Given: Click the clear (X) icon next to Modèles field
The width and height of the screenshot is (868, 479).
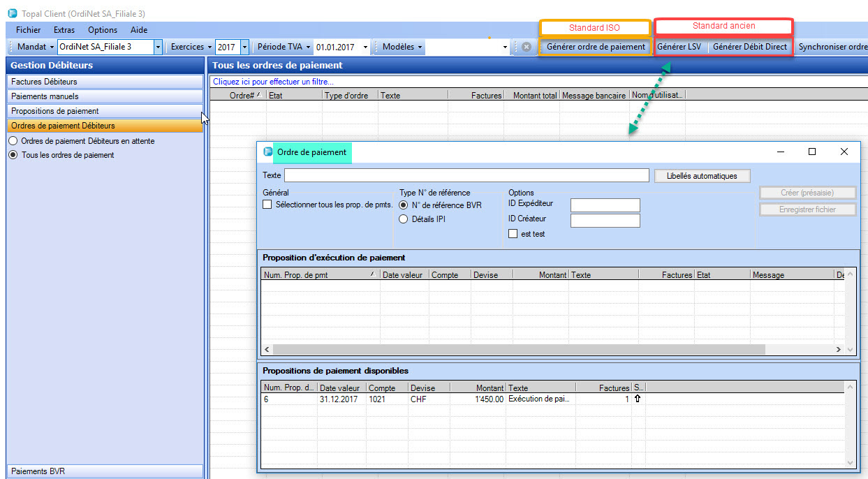Looking at the screenshot, I should 527,47.
